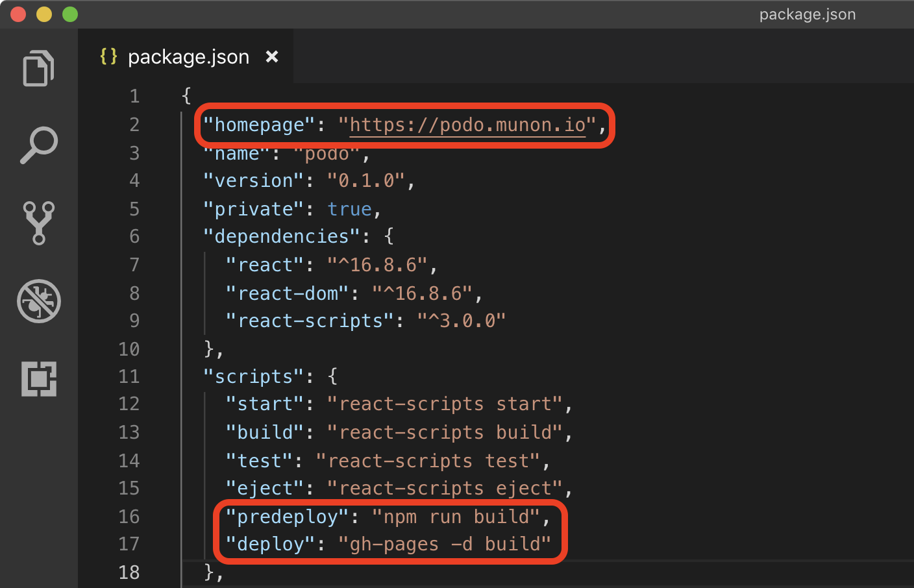
Task: Click line number 17 in the gutter
Action: coord(129,544)
